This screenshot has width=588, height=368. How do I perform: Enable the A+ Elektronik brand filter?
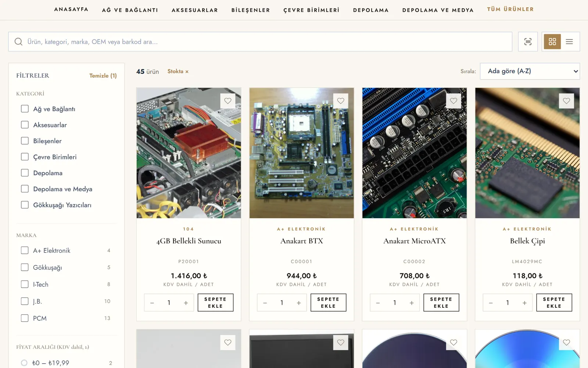coord(25,250)
